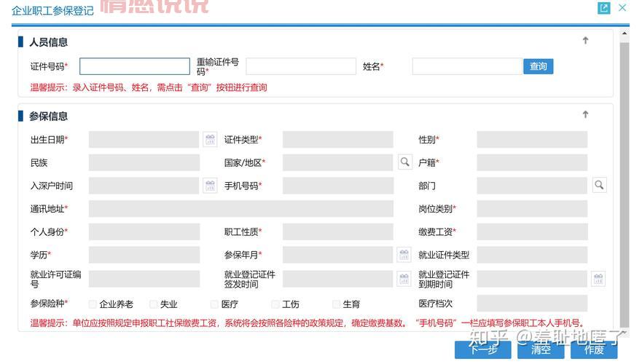Screen dimensions: 642x364
Task: Click the 下一步 button
Action: pos(483,349)
